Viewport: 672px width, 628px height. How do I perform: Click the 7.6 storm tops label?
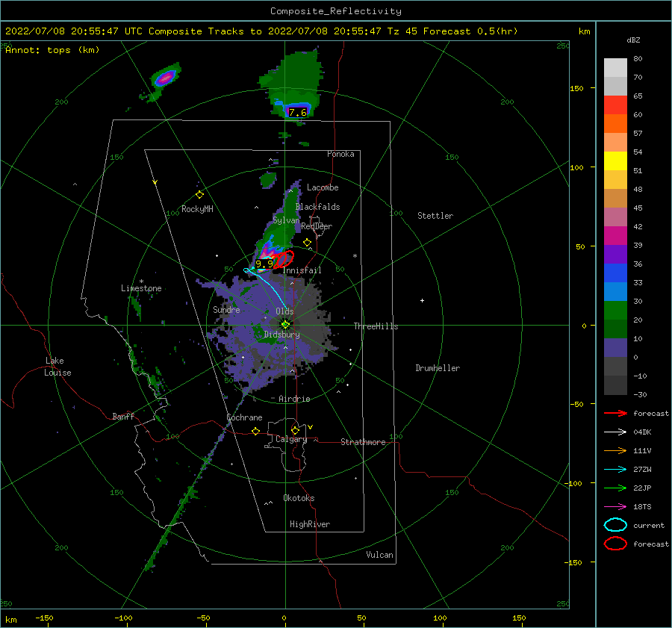click(297, 112)
